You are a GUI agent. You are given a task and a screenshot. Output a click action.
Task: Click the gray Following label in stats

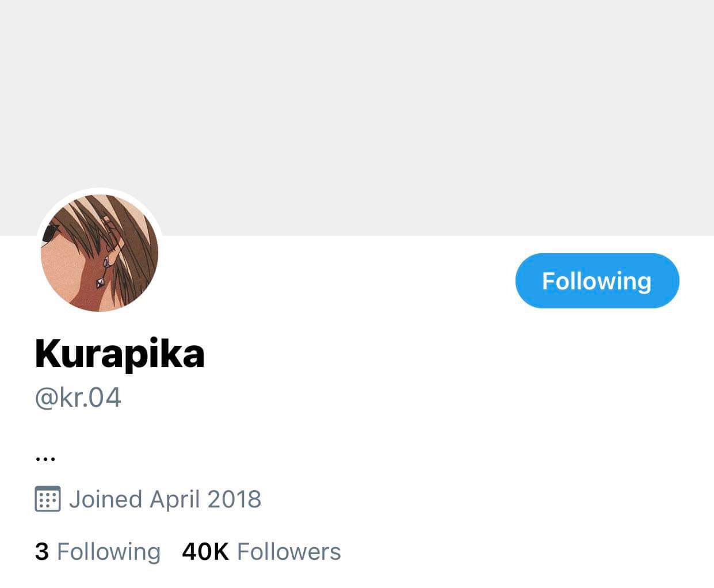[109, 551]
